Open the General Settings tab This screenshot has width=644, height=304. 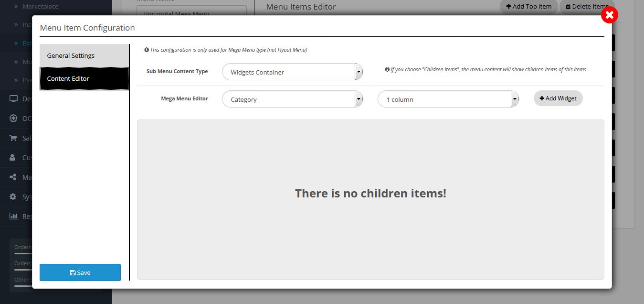coord(84,55)
